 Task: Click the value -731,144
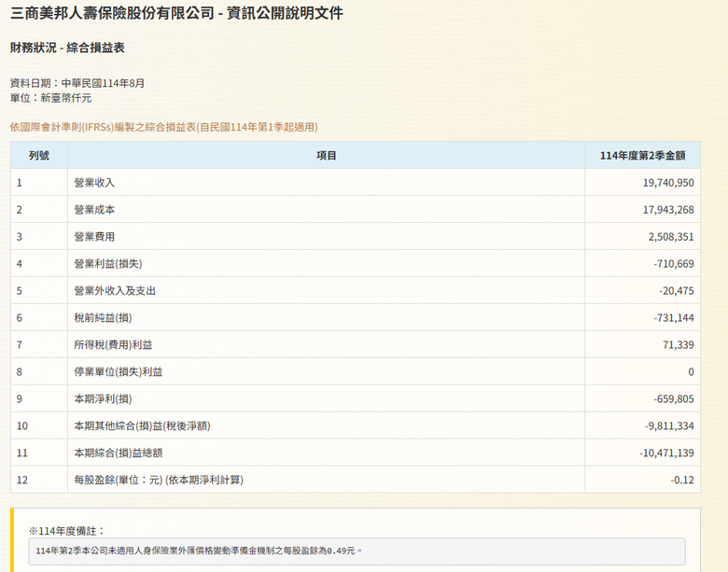[x=674, y=317]
